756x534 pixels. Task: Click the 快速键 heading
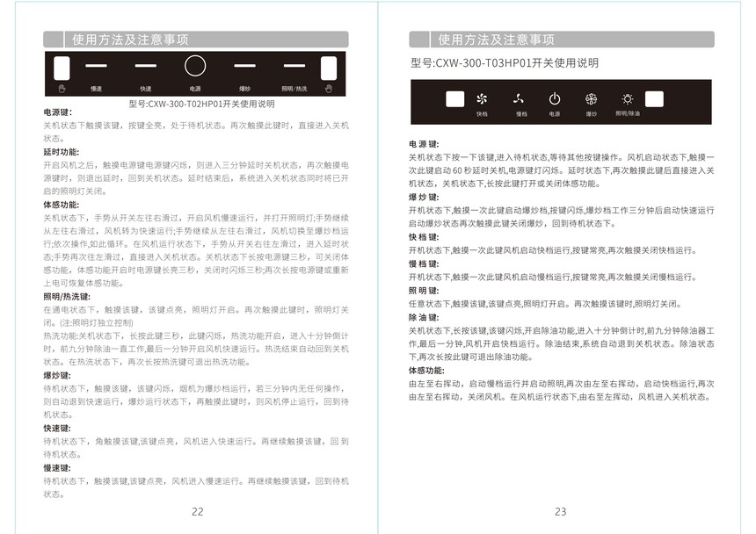click(57, 428)
